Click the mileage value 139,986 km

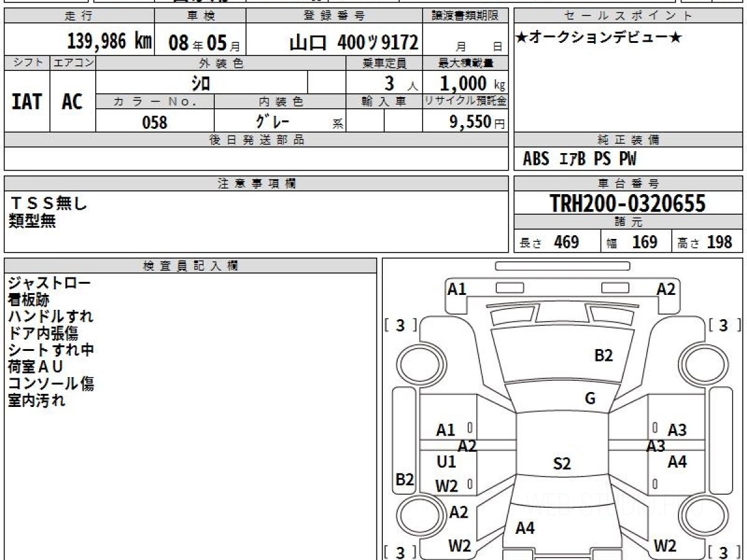[x=110, y=42]
